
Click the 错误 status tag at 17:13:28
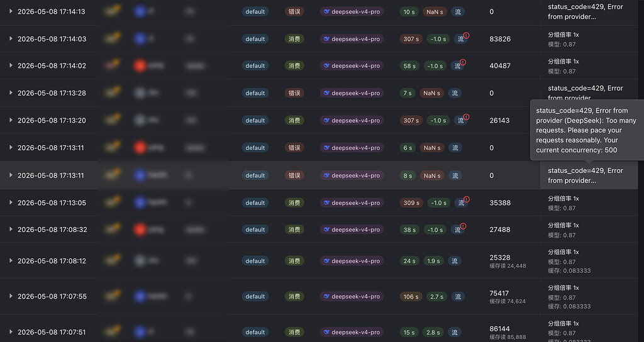294,93
